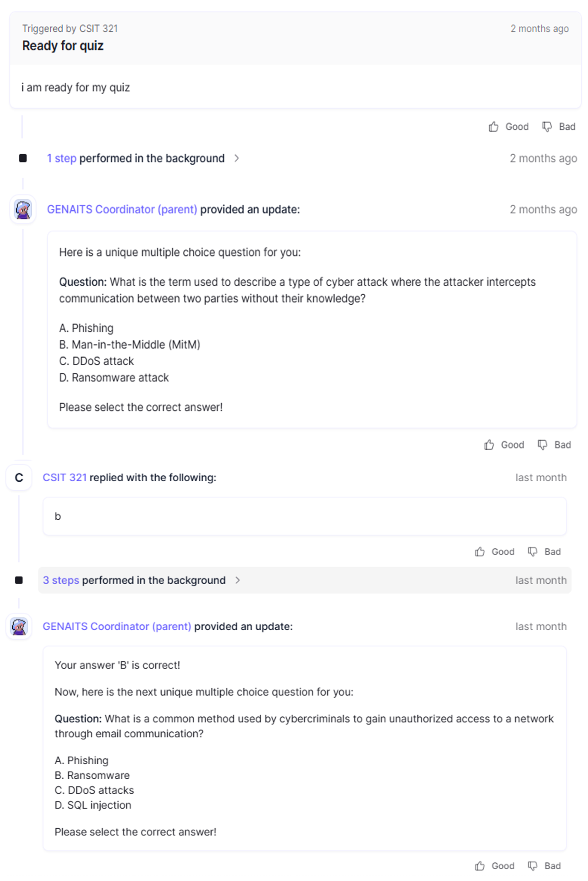The image size is (588, 881).
Task: Open the '1 step' background link
Action: click(x=61, y=158)
